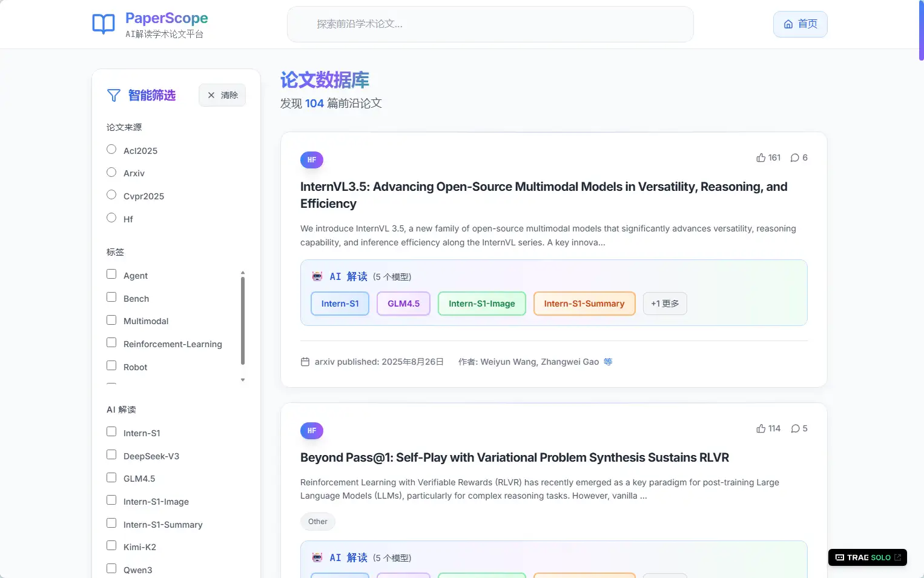This screenshot has height=578, width=924.
Task: Click the tag list scrollbar thumb
Action: (243, 321)
